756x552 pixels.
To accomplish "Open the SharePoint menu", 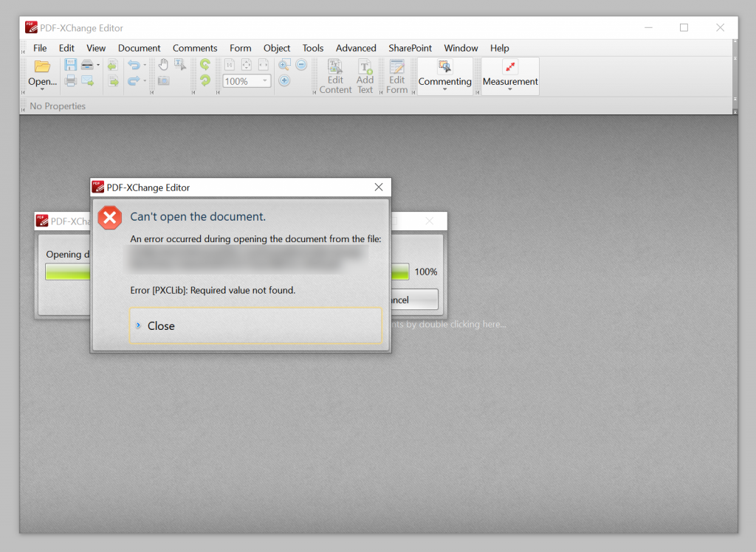I will 410,48.
